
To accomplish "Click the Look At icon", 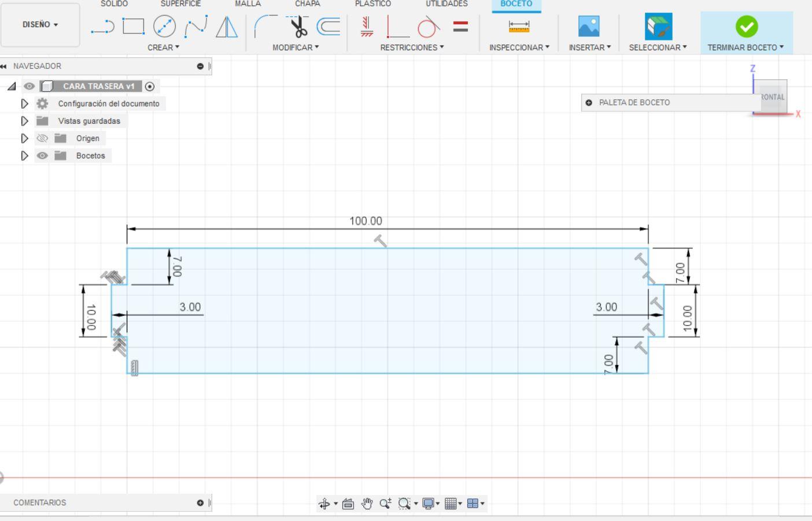I will [348, 504].
